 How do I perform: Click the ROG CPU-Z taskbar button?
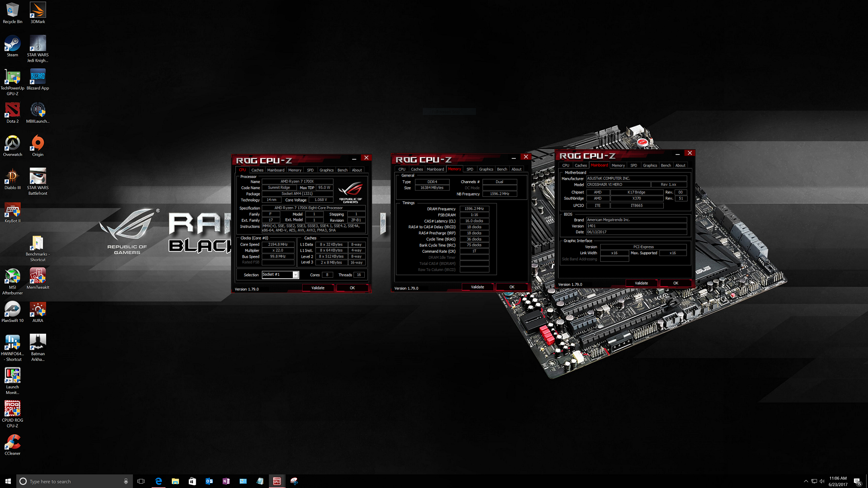pos(277,481)
